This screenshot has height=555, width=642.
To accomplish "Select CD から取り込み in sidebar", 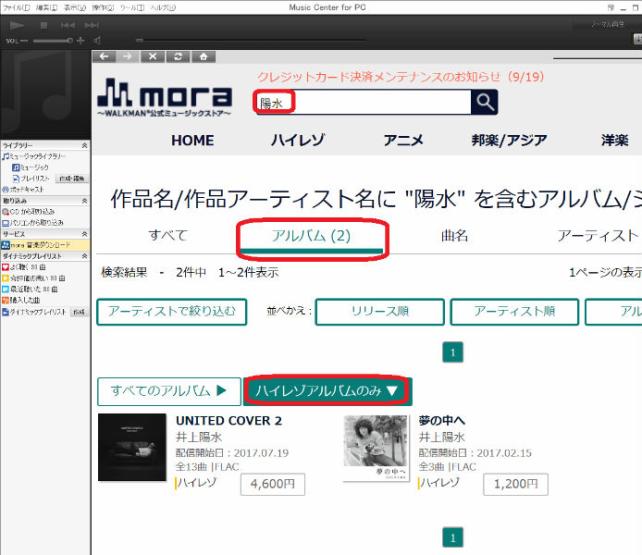I will tap(28, 212).
